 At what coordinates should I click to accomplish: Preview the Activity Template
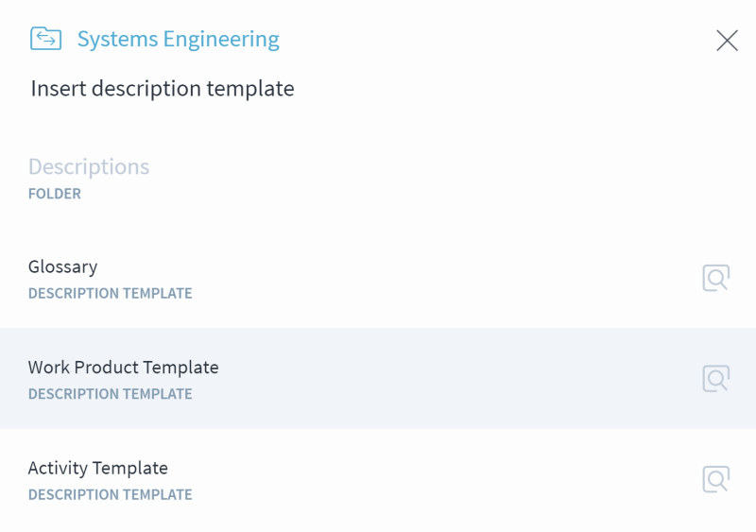[x=716, y=479]
